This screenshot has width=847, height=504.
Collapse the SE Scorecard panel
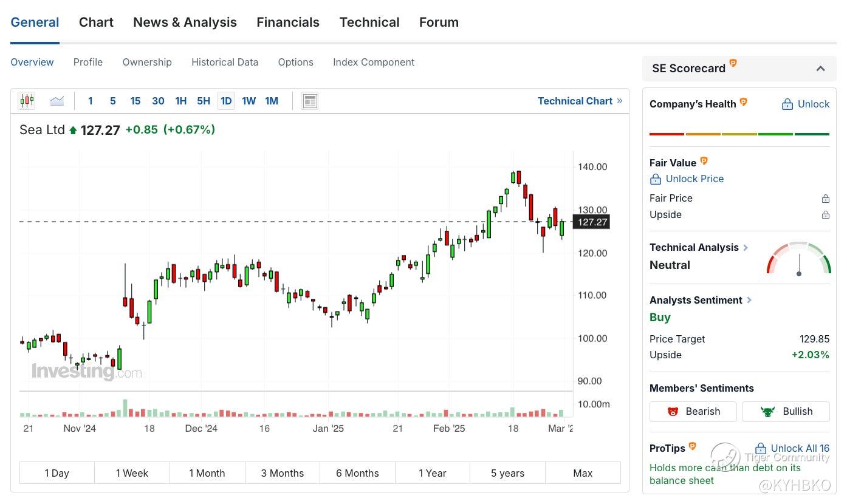point(820,69)
